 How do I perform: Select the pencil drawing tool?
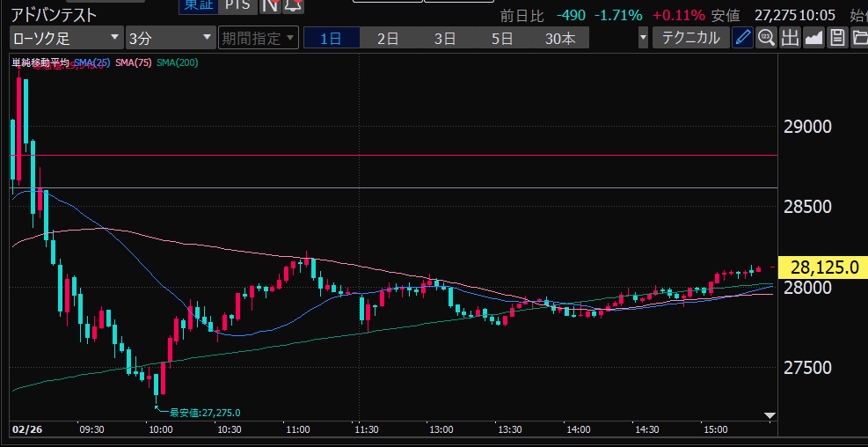point(743,38)
